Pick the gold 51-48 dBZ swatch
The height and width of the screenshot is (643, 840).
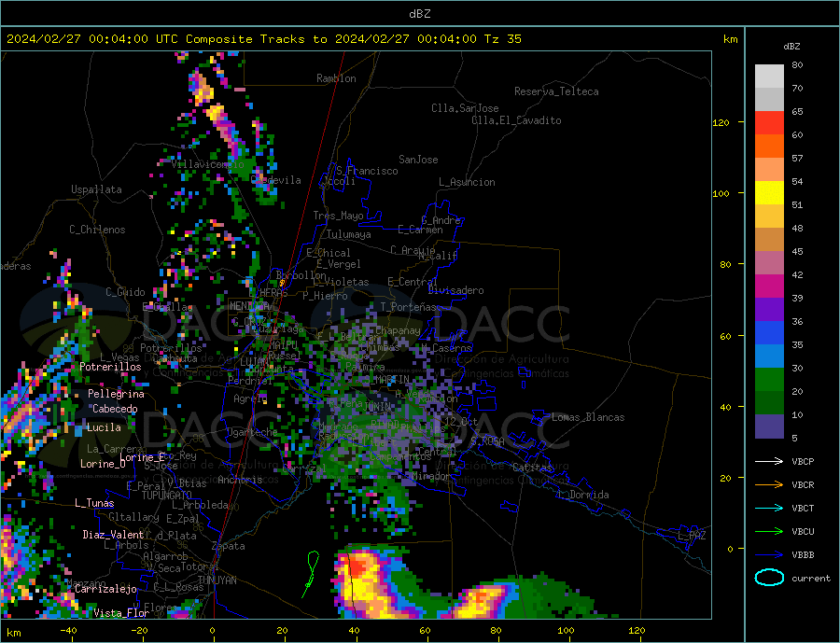(769, 216)
